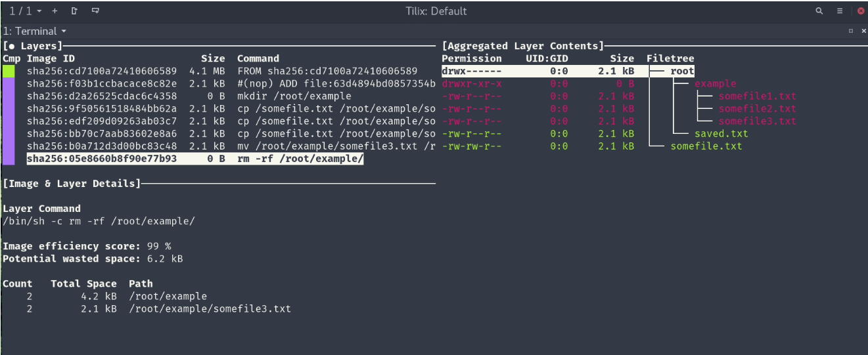Click the Aggregated Layer Contents pane header
Screen dimensions: 868x355
522,46
